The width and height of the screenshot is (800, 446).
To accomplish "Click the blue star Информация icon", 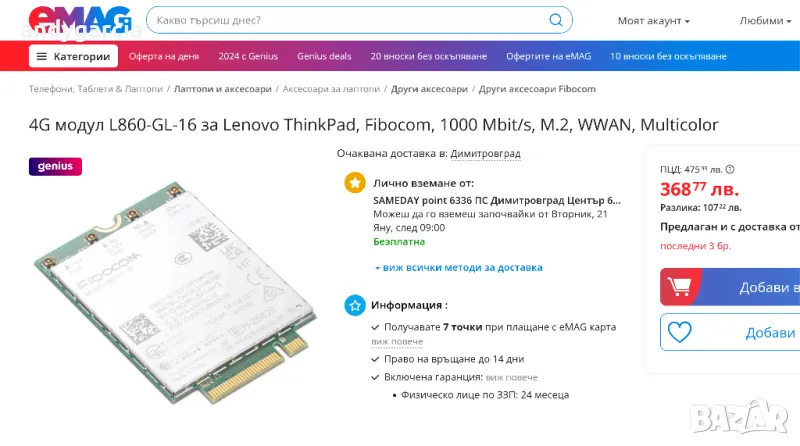I will (x=355, y=305).
